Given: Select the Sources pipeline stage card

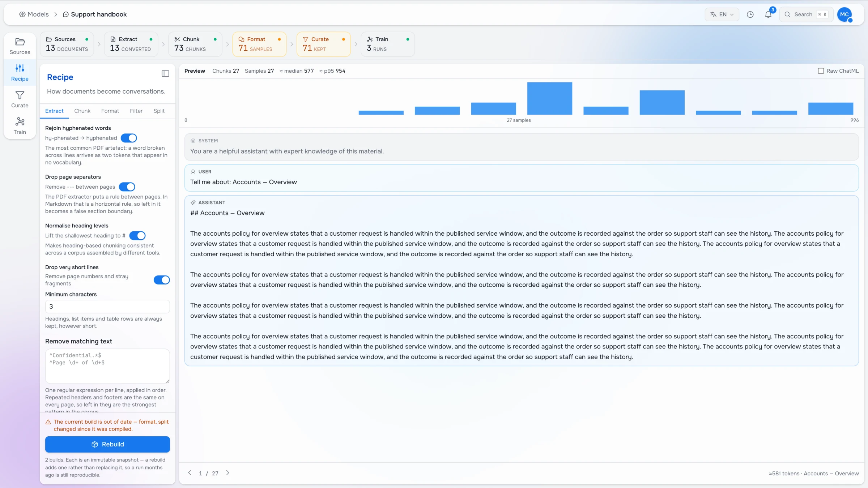Looking at the screenshot, I should tap(67, 44).
